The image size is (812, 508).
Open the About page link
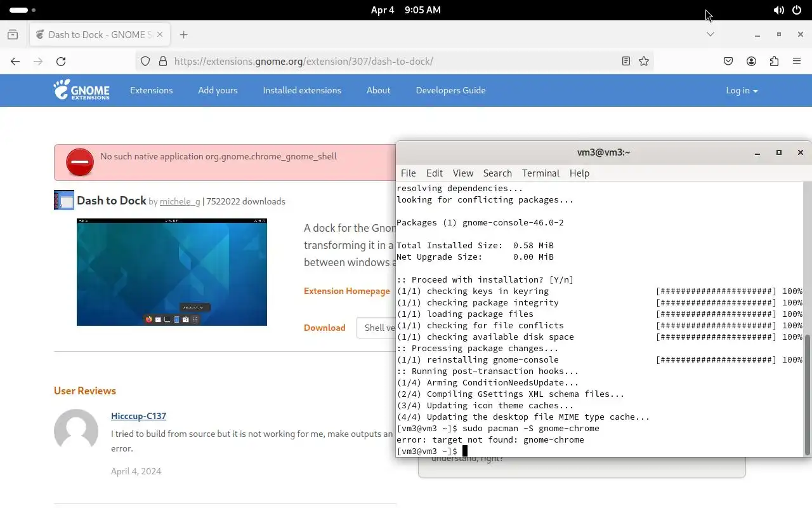pos(378,90)
